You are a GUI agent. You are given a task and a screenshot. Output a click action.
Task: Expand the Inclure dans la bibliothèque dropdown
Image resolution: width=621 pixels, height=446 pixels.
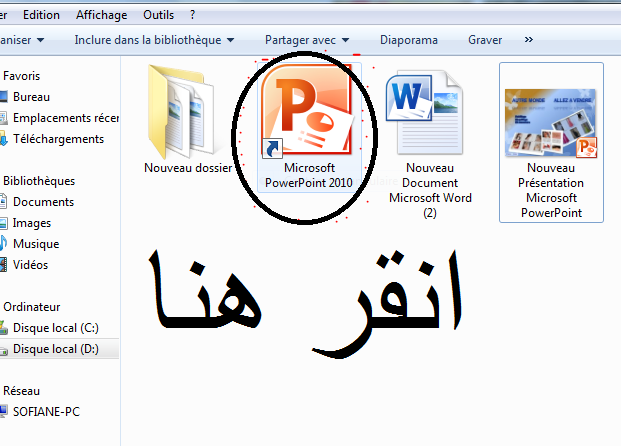(x=154, y=40)
